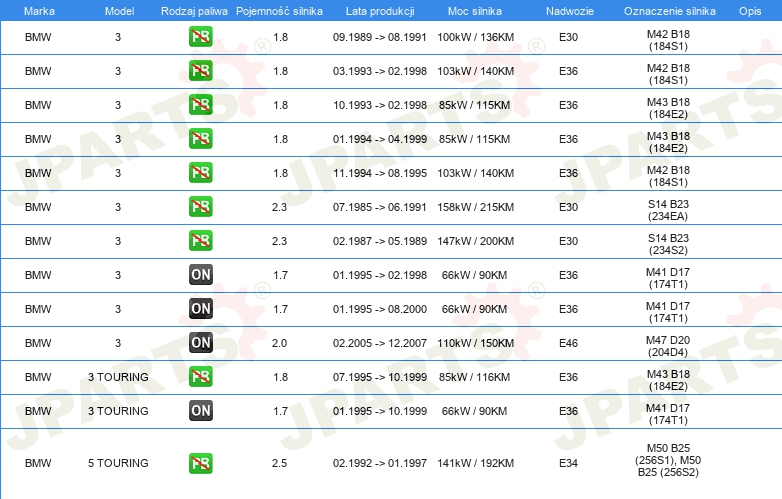Viewport: 782px width, 499px height.
Task: Click the M50 B25 (256S1) engine code cell
Action: click(668, 460)
